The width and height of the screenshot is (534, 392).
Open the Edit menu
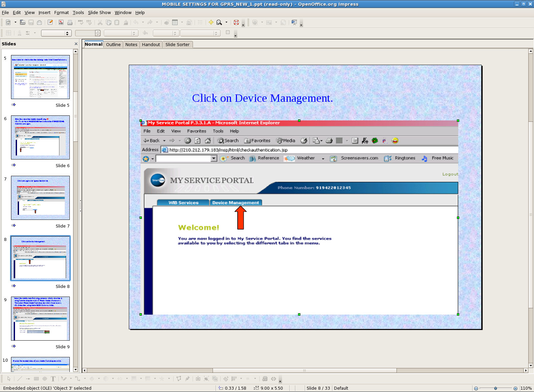pyautogui.click(x=17, y=13)
